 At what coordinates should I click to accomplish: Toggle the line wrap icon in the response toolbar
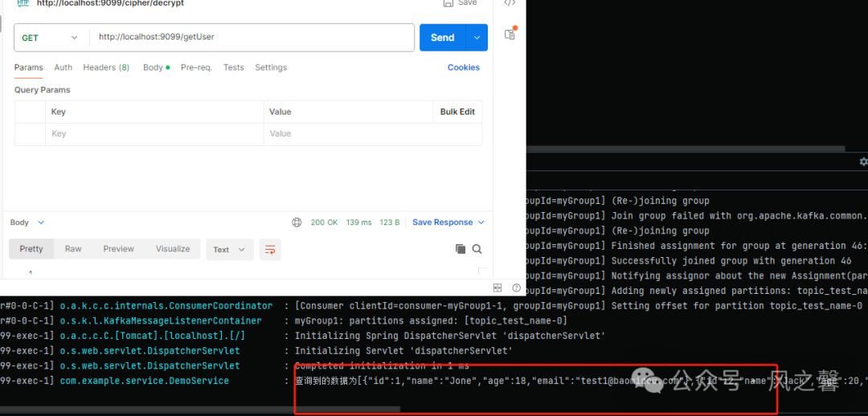(270, 250)
